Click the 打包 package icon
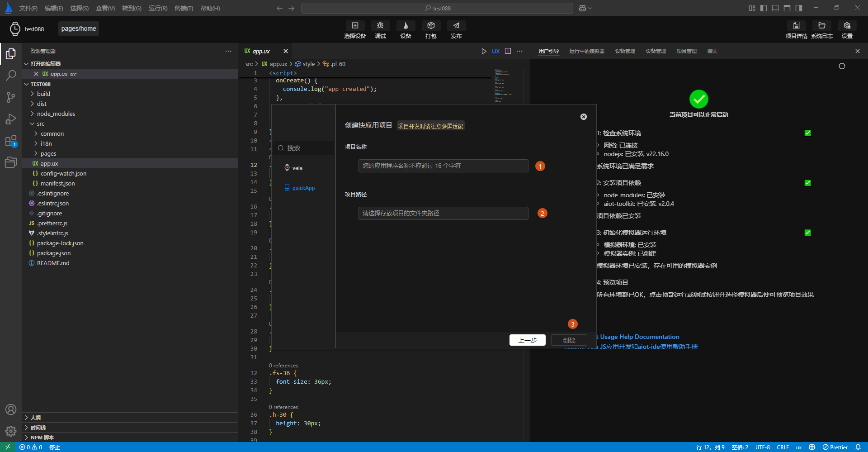868x452 pixels. (x=431, y=26)
